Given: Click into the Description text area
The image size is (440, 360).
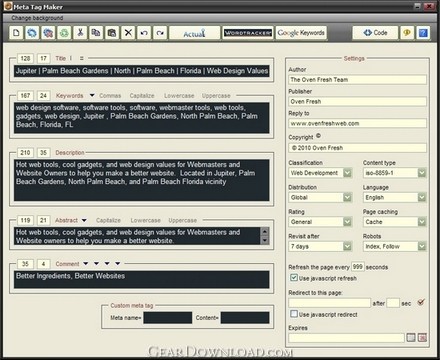Looking at the screenshot, I should pos(142,180).
